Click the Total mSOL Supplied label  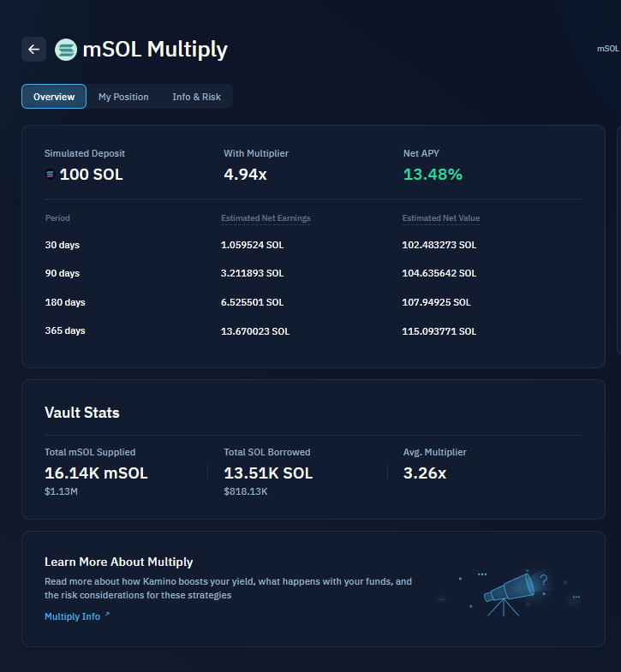90,452
